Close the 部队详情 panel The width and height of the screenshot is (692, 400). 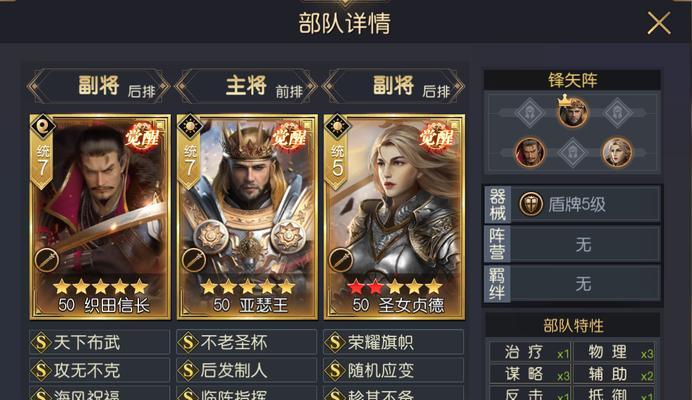click(659, 23)
